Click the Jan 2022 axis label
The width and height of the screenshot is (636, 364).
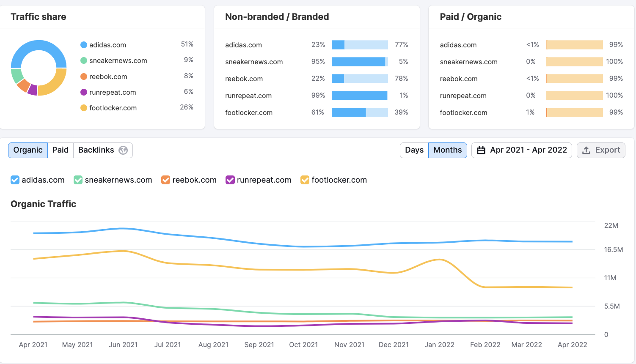pyautogui.click(x=440, y=345)
